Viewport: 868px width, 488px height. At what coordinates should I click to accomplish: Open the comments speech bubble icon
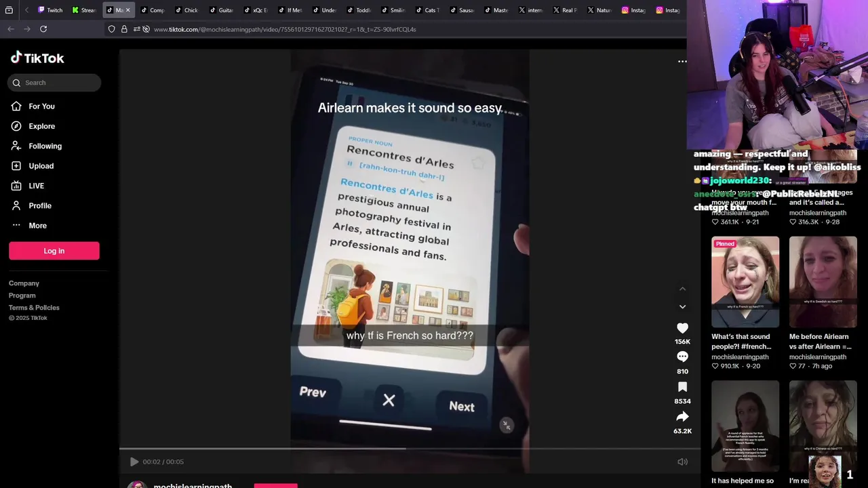click(x=682, y=357)
